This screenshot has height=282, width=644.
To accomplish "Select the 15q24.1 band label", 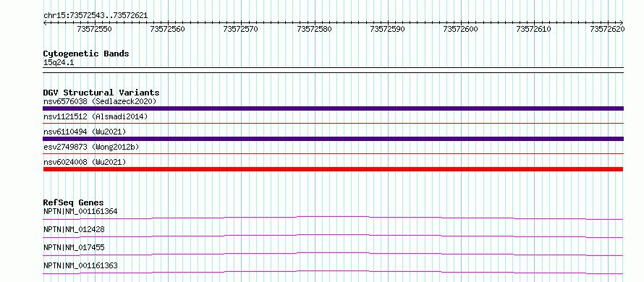I will pyautogui.click(x=59, y=63).
